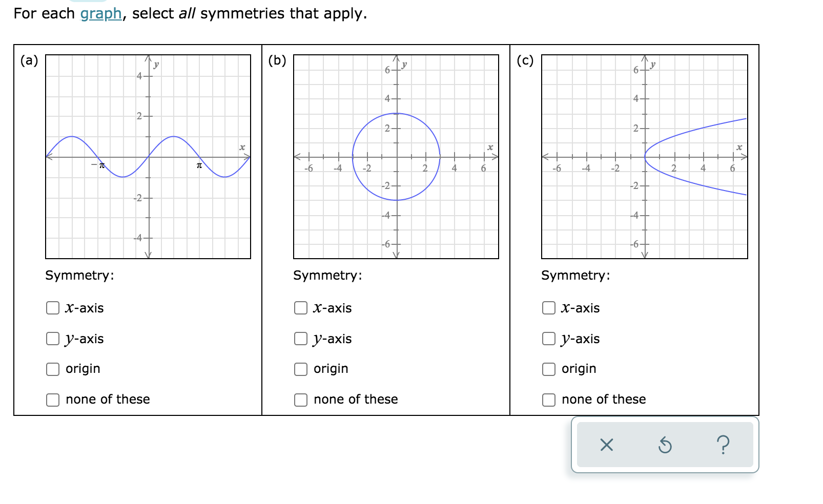This screenshot has width=823, height=504.
Task: Check y-axis symmetry for graph (b)
Action: pyautogui.click(x=301, y=339)
